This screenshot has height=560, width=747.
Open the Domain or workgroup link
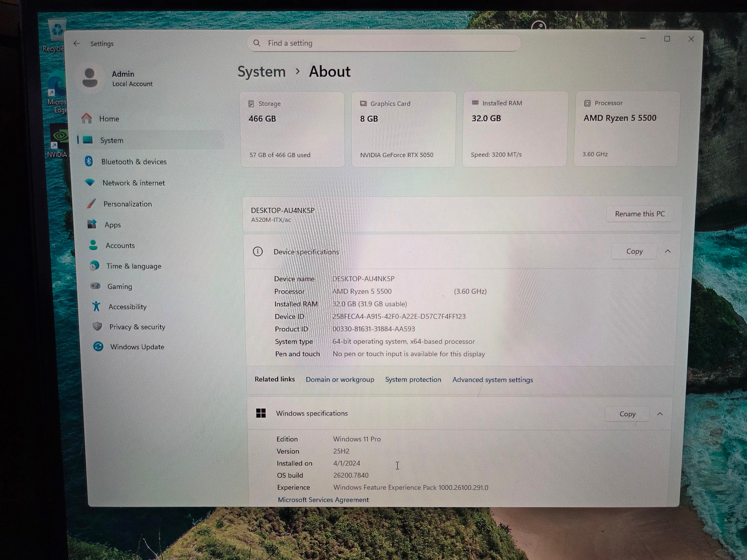340,380
